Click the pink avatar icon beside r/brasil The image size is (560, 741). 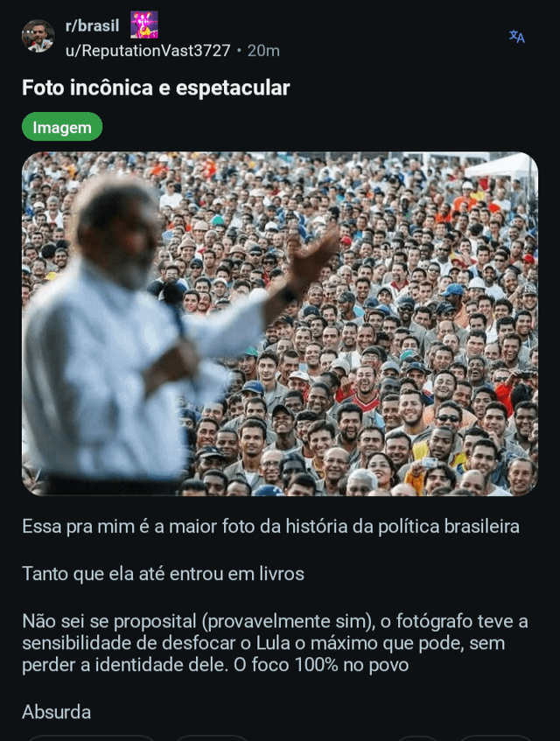tap(144, 24)
